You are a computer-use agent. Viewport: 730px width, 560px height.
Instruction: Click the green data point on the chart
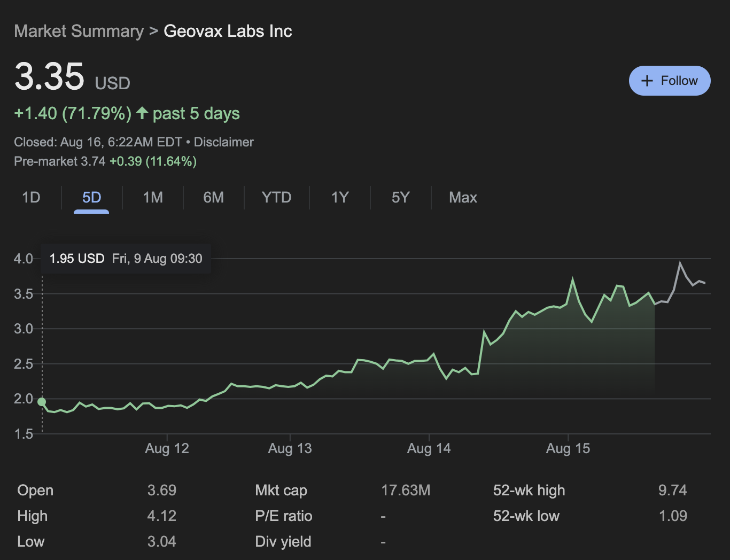(x=42, y=402)
